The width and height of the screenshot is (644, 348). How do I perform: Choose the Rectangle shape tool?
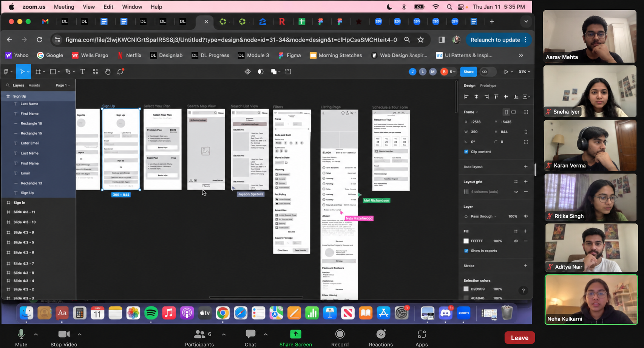tap(53, 71)
